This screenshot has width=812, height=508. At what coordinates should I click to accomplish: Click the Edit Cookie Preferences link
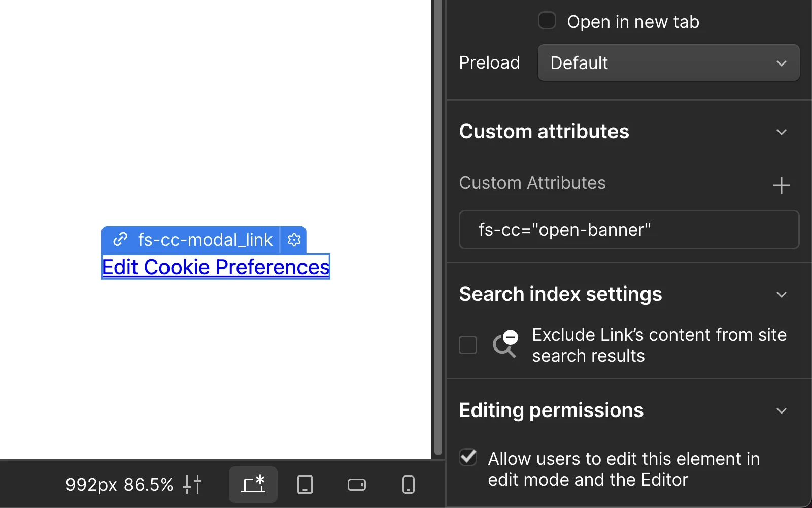tap(216, 267)
